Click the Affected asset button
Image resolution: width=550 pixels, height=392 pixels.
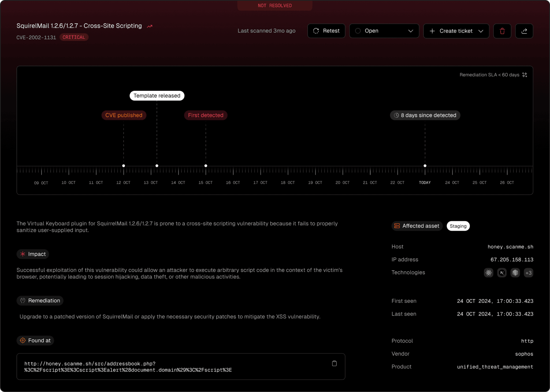coord(417,226)
